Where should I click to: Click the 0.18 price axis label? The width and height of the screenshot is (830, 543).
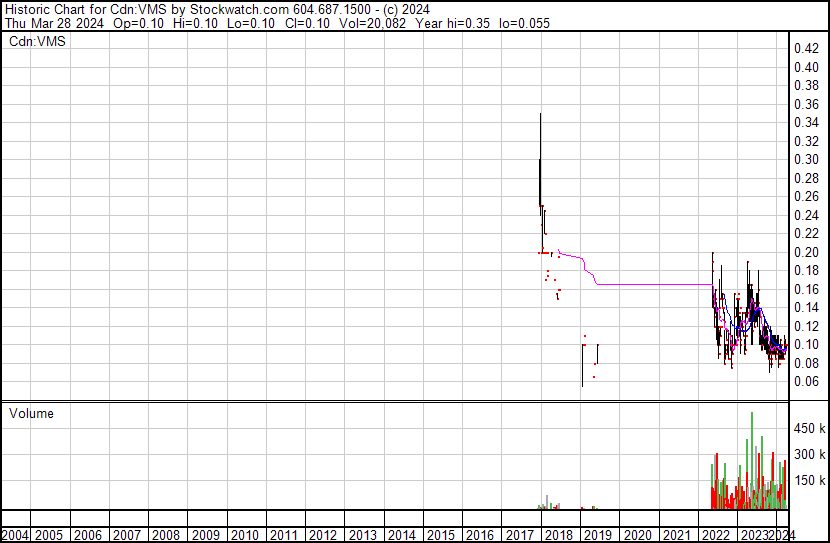(x=807, y=270)
